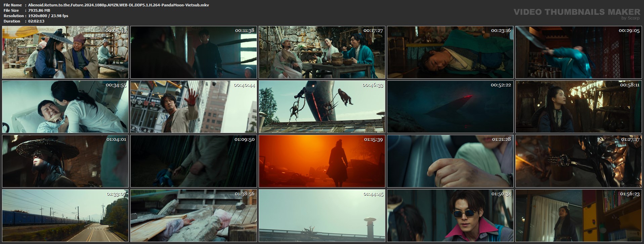Select the thumbnail at 00:29:05

579,52
